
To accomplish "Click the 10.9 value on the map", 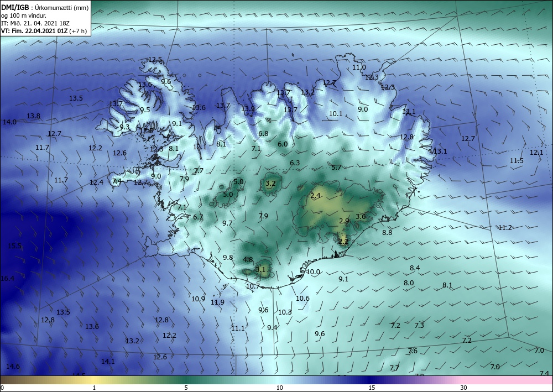I will click(198, 299).
